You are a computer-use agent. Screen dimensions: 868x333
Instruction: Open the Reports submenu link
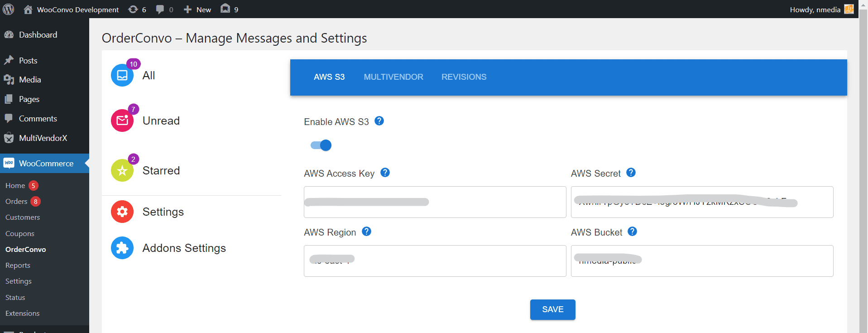pos(18,265)
